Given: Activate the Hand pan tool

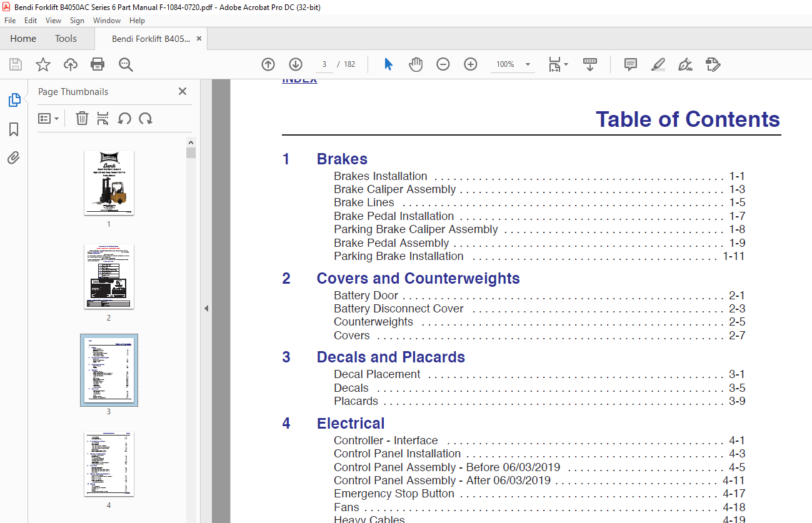Looking at the screenshot, I should (x=416, y=64).
